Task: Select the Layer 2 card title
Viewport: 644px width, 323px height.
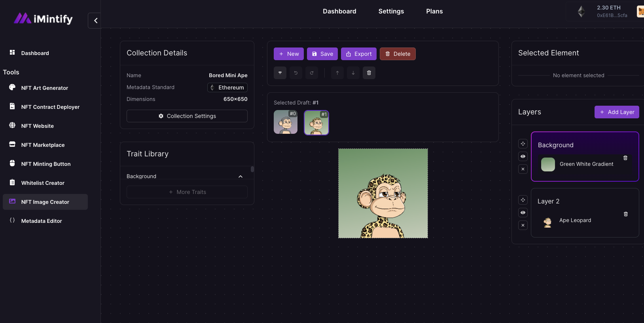Action: click(548, 201)
